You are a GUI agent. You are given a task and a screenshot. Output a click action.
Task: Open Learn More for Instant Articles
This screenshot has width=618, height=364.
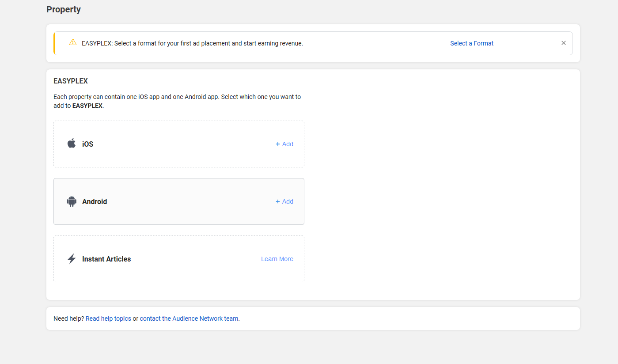[x=277, y=258]
